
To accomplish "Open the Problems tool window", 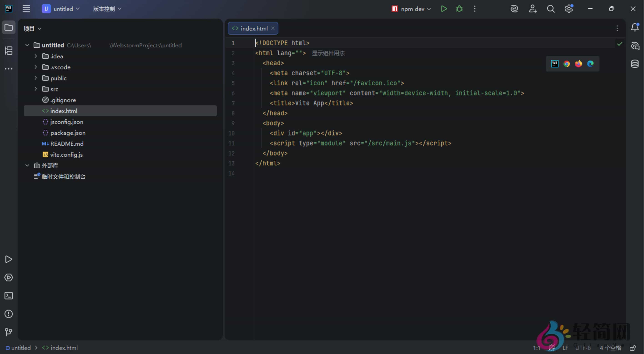I will 8,314.
